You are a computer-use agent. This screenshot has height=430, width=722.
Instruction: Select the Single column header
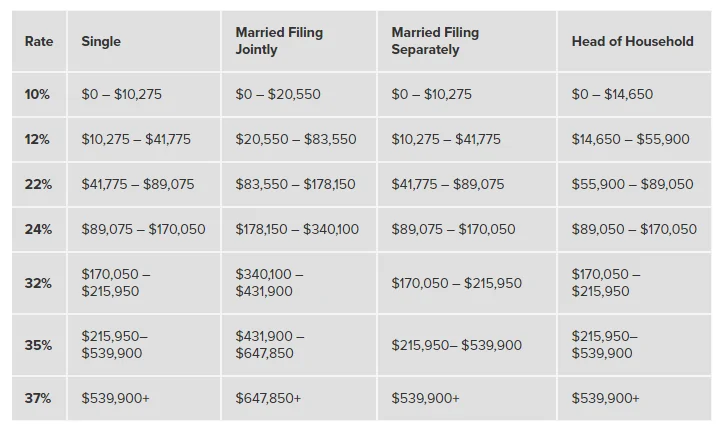tap(144, 41)
